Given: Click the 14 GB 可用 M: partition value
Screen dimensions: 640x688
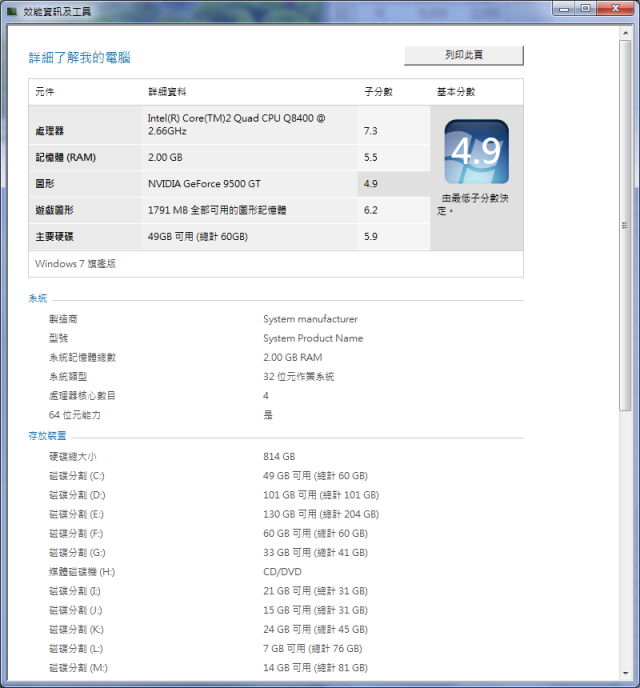Looking at the screenshot, I should click(315, 668).
